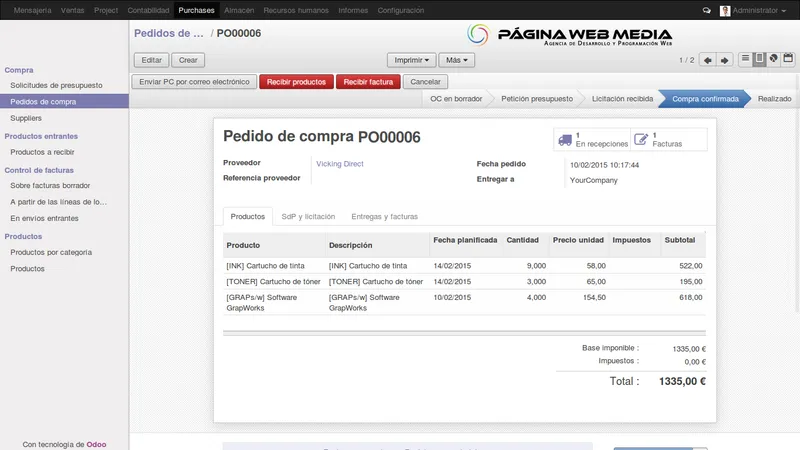Open the Imprimir dropdown
This screenshot has height=450, width=800.
pyautogui.click(x=411, y=60)
